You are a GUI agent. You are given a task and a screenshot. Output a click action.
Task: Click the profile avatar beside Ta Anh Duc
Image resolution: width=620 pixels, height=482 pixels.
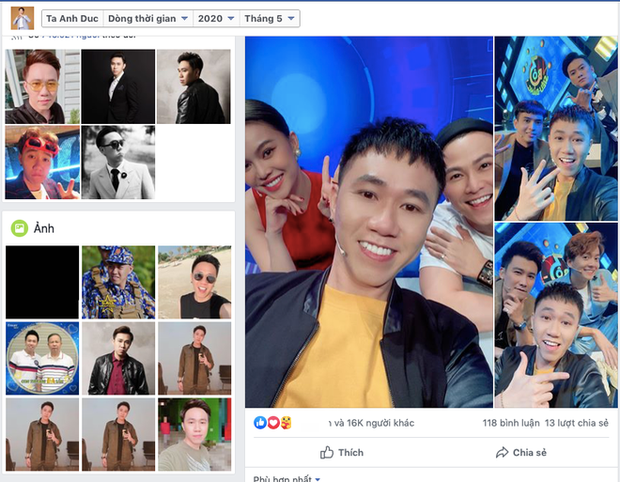tap(22, 18)
